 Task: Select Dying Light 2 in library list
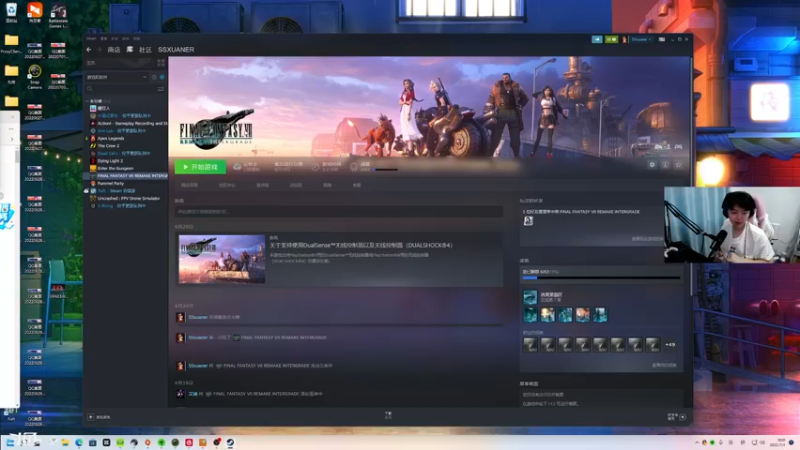(110, 161)
